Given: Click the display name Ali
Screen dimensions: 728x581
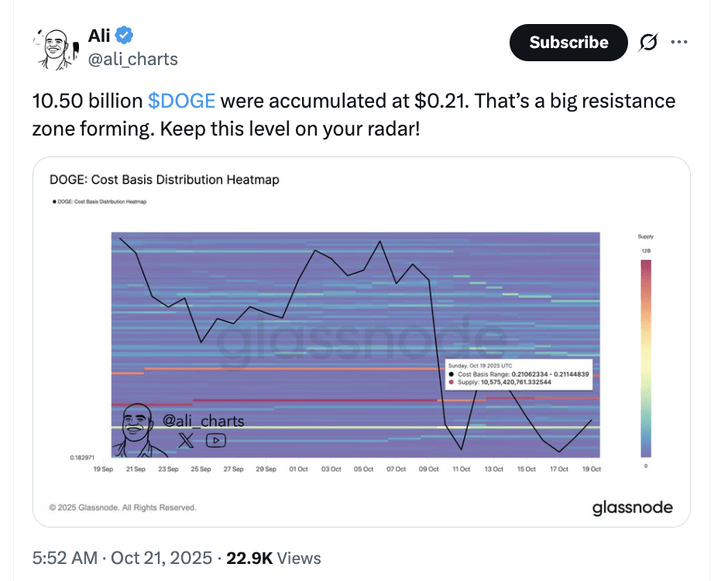Looking at the screenshot, I should (100, 35).
